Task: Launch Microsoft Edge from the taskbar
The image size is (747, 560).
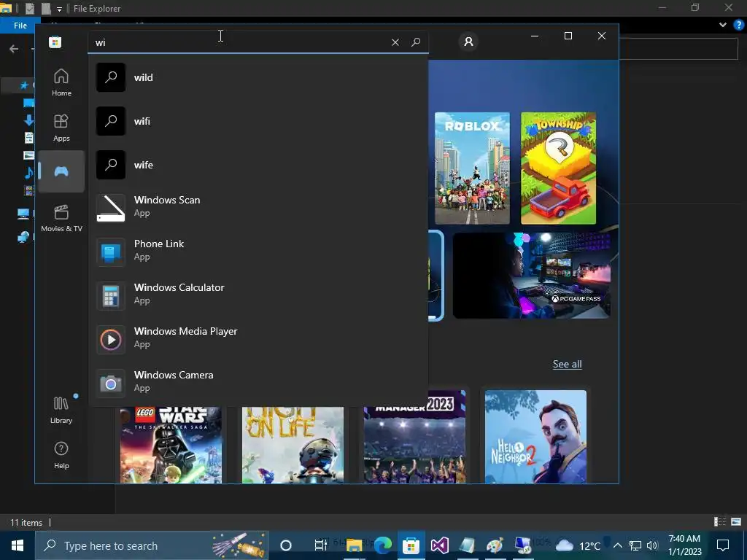Action: (382, 545)
